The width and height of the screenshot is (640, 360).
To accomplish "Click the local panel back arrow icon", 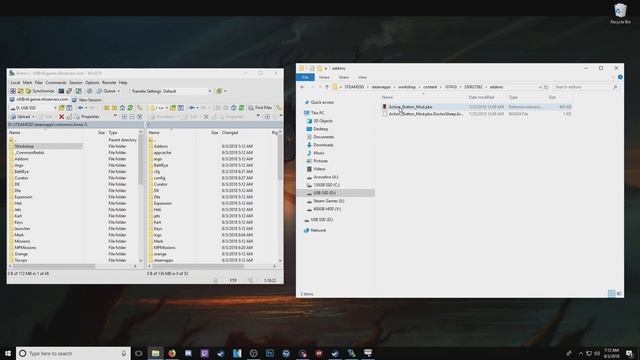I will point(81,108).
